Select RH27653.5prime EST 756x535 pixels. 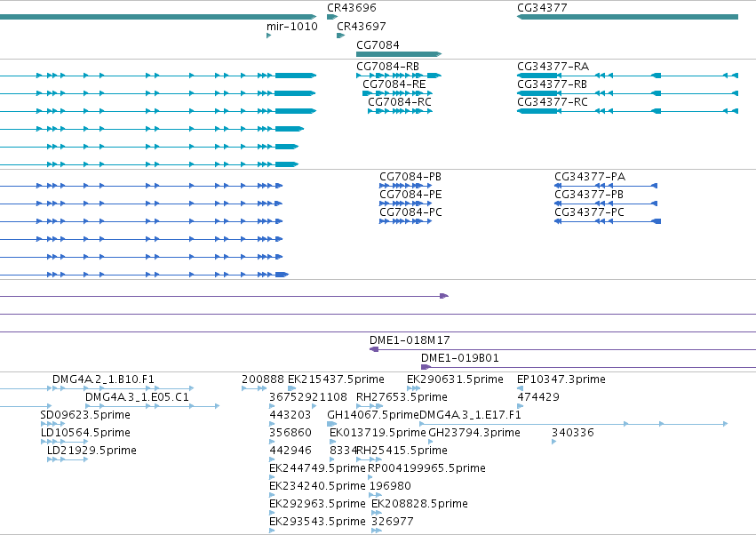click(402, 397)
